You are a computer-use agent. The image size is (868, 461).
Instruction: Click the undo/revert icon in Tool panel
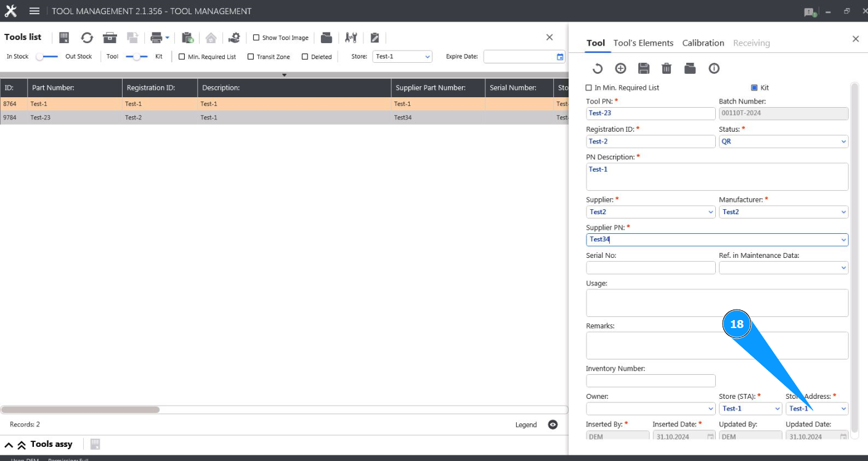(x=597, y=68)
